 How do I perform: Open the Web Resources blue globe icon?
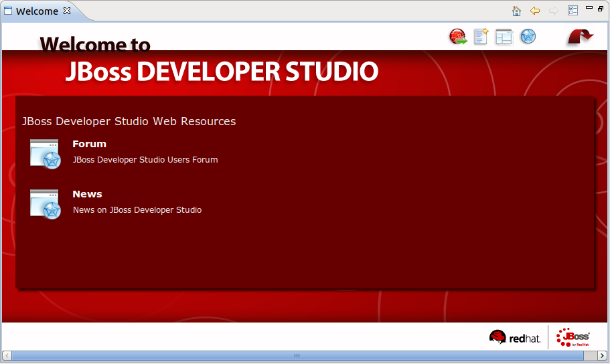[x=528, y=36]
